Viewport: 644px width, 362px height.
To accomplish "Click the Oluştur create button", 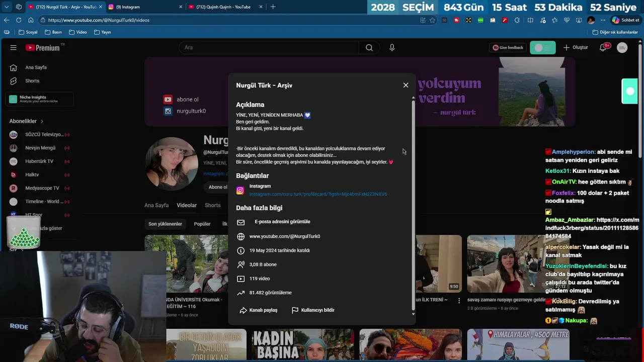I will point(576,48).
